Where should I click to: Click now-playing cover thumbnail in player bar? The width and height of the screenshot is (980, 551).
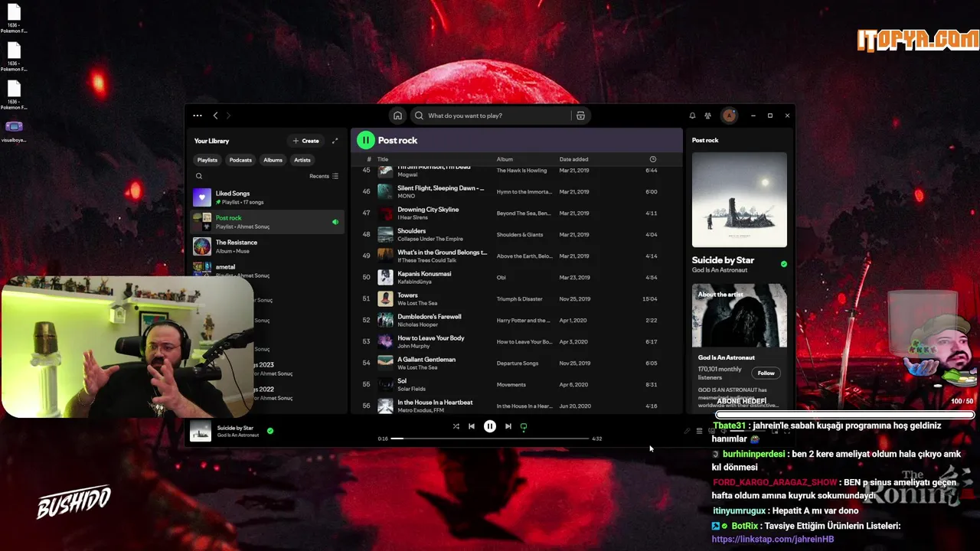(201, 431)
